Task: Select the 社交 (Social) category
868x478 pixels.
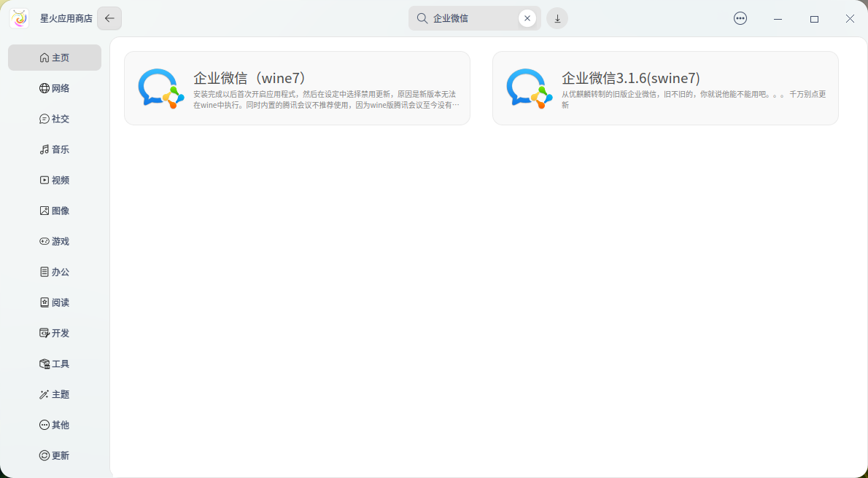Action: pyautogui.click(x=54, y=119)
